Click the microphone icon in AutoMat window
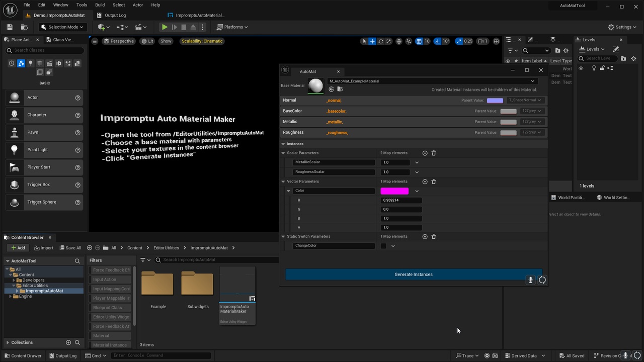 point(530,280)
